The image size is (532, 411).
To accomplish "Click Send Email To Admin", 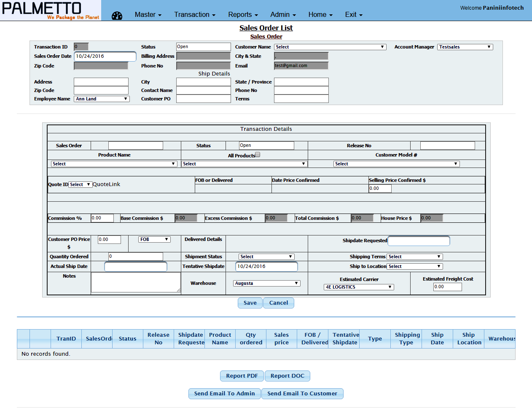I will coord(225,394).
